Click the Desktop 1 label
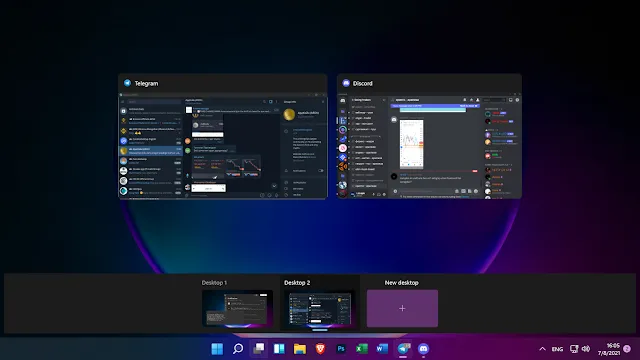Image resolution: width=640 pixels, height=360 pixels. tap(214, 282)
